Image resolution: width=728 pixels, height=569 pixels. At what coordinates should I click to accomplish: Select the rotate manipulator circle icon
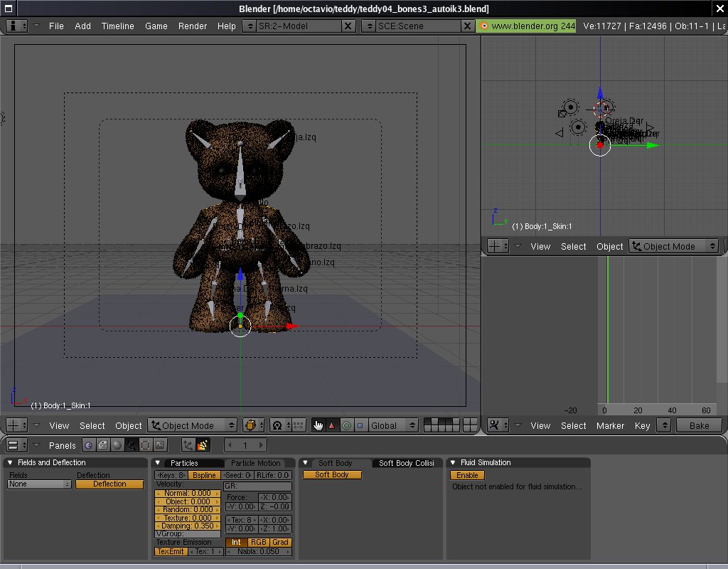click(x=346, y=425)
